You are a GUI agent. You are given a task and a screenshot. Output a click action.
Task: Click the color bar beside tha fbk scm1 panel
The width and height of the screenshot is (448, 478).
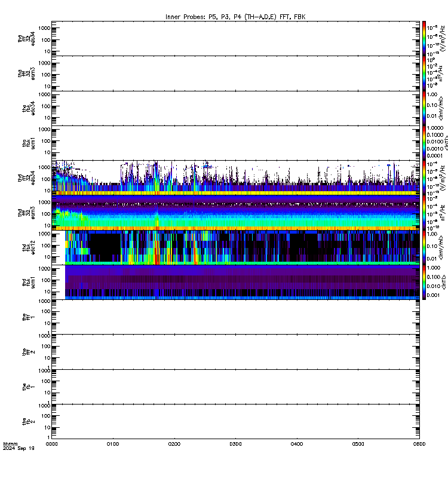(x=424, y=143)
